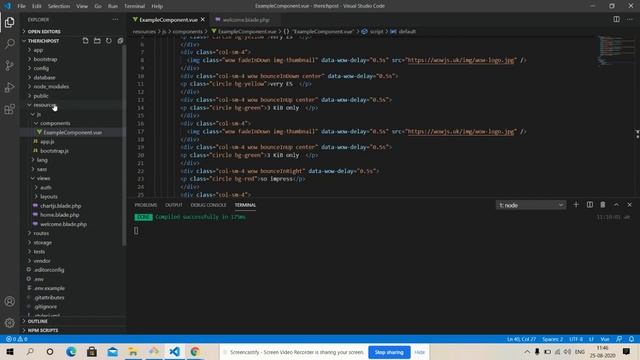The image size is (640, 360).
Task: Click errors and warnings status indicator
Action: tap(17, 339)
